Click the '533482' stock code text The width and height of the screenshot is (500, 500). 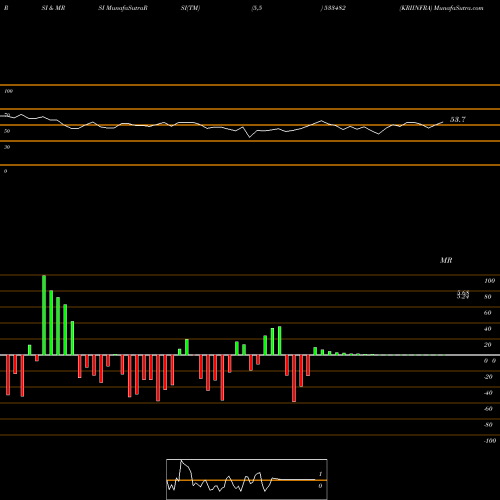(334, 8)
